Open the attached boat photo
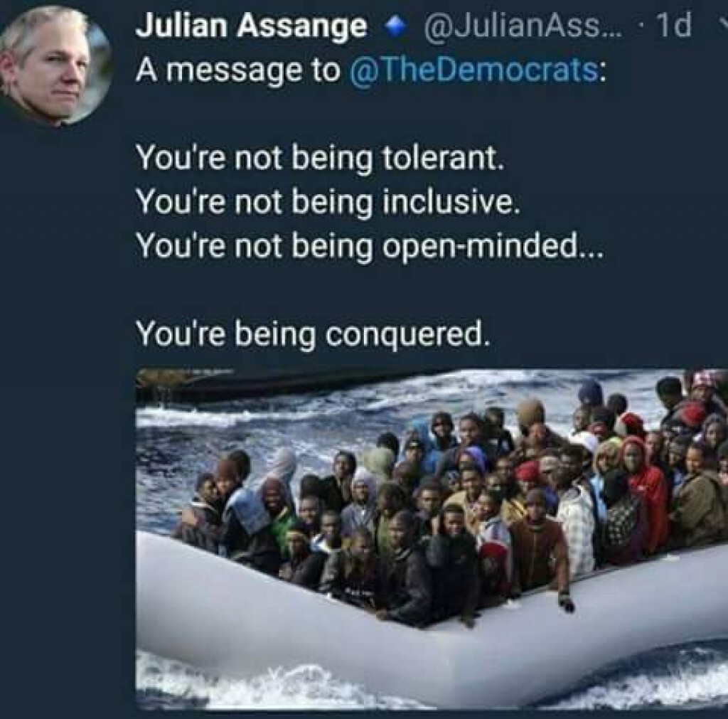Viewport: 728px width, 719px height. 432,539
